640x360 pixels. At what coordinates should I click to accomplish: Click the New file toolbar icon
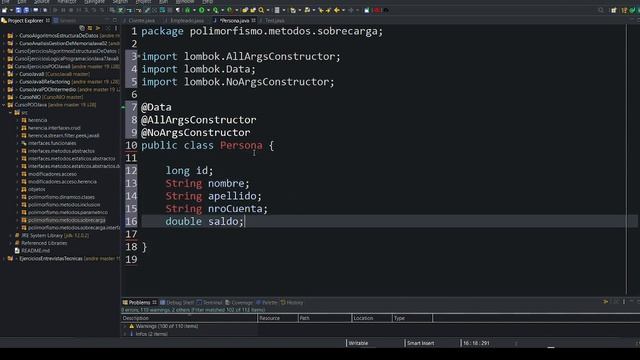tap(5, 10)
